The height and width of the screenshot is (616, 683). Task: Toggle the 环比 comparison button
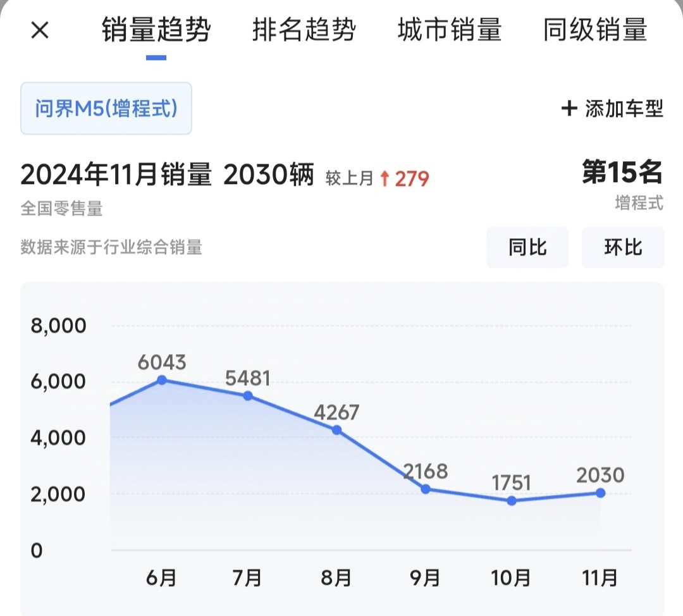click(x=623, y=247)
